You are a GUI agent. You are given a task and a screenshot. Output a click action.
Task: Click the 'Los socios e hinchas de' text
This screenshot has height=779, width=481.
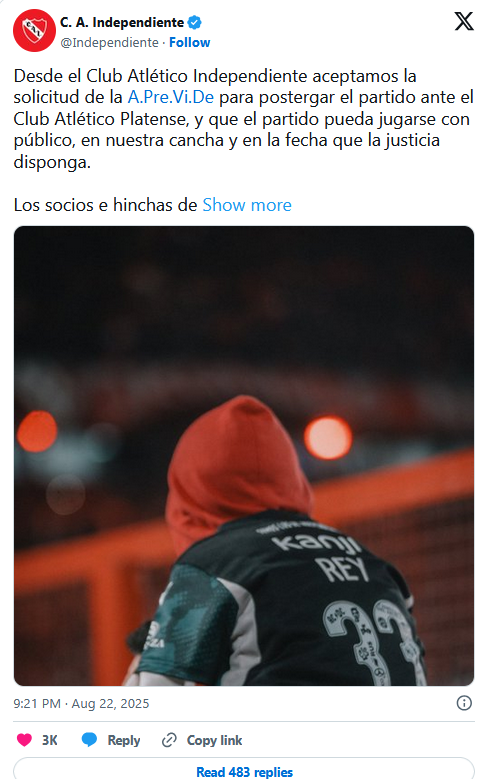105,205
